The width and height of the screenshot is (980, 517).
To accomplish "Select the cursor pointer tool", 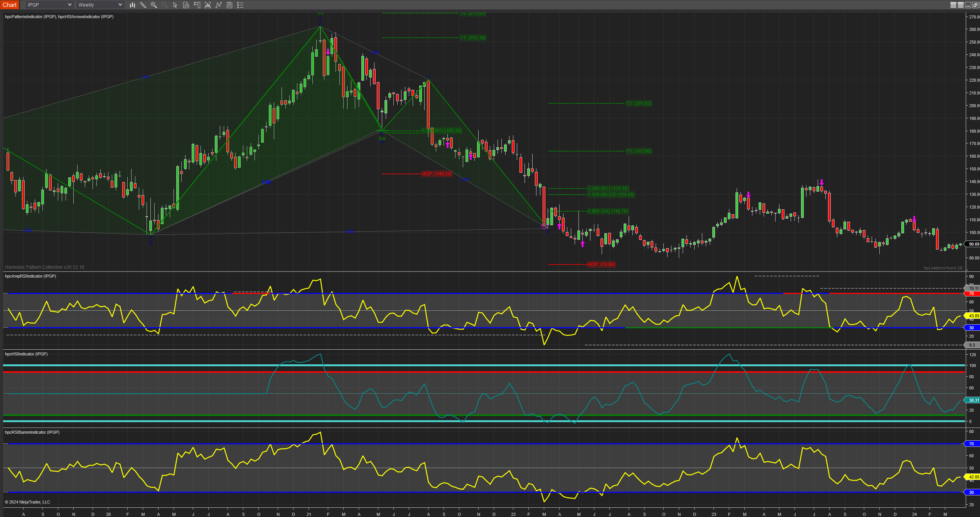I will click(175, 5).
